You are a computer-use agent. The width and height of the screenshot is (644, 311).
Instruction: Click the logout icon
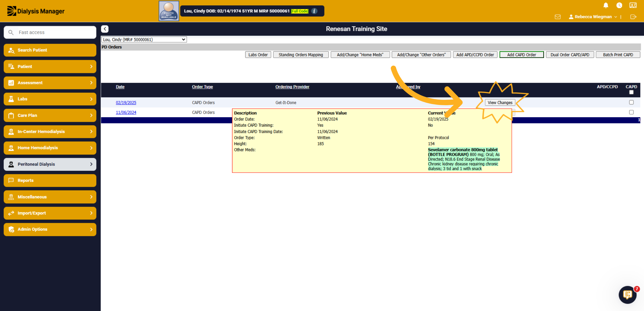pyautogui.click(x=633, y=17)
